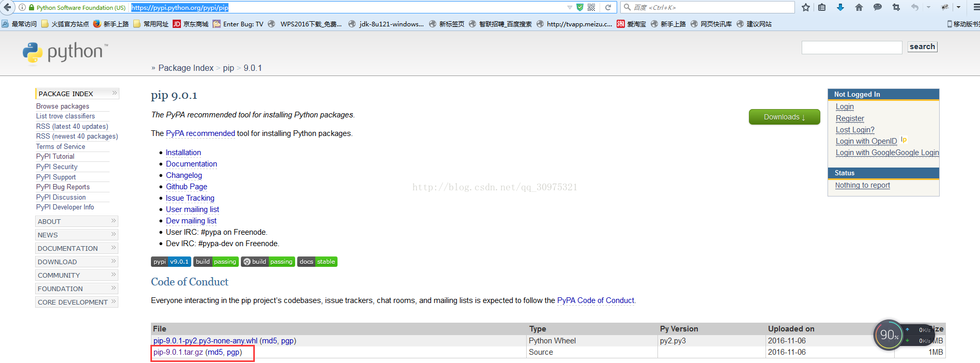The width and height of the screenshot is (980, 363).
Task: Click the Travis build passing badge
Action: [x=268, y=262]
